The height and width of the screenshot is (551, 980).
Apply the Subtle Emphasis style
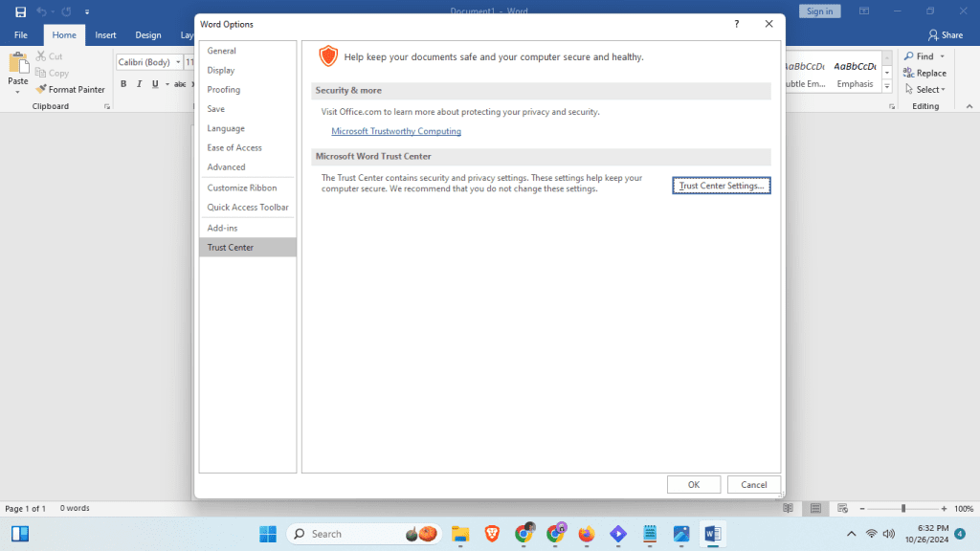tap(806, 74)
